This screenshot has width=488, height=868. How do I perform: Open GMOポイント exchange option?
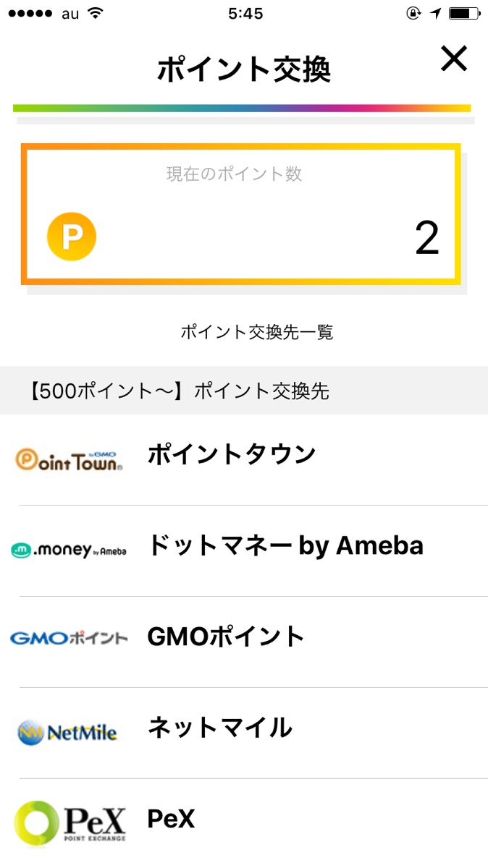226,637
